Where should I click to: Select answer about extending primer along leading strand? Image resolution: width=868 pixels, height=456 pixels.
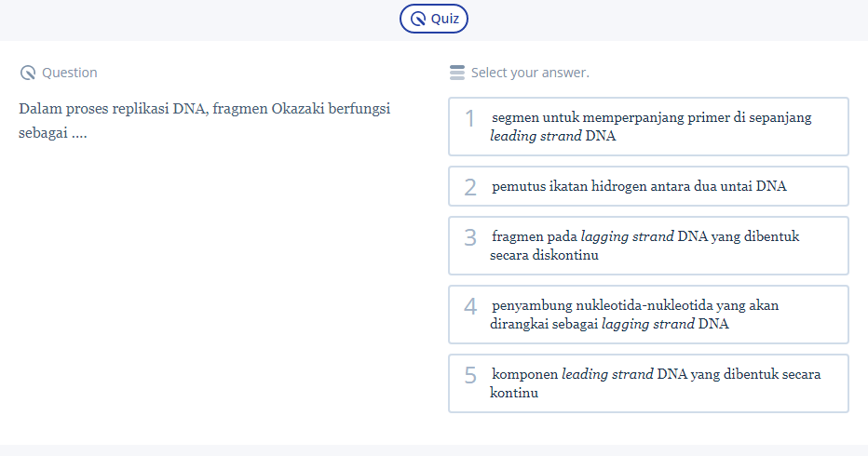pos(648,127)
